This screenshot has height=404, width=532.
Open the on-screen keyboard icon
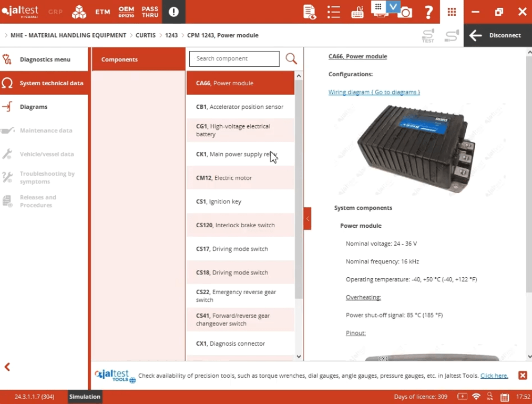click(x=357, y=12)
